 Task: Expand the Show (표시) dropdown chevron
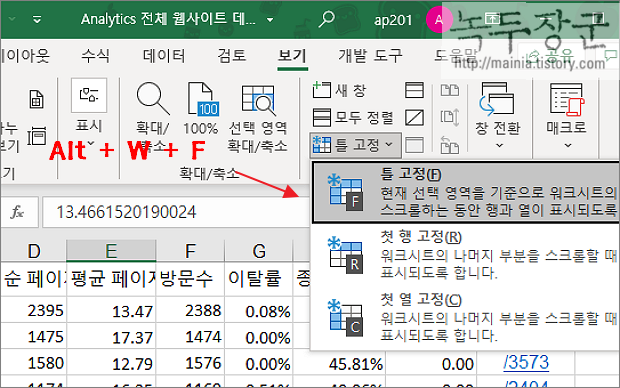tap(91, 143)
